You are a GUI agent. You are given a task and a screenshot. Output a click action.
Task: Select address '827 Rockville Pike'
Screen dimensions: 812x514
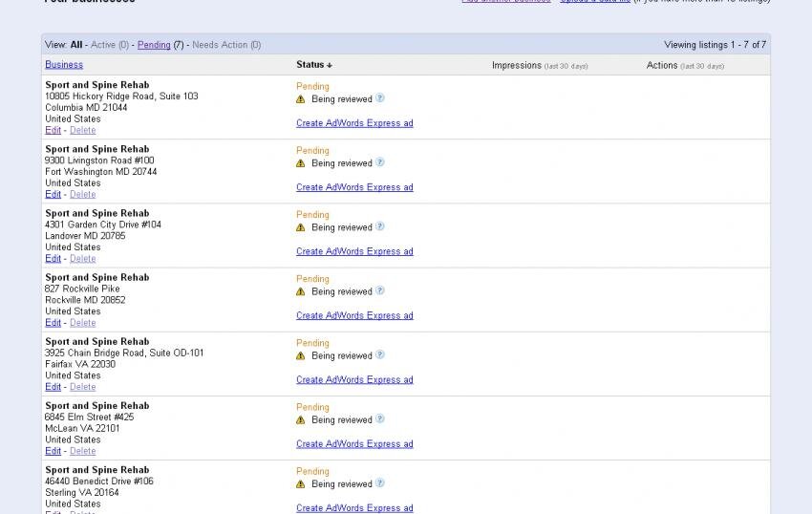point(82,289)
